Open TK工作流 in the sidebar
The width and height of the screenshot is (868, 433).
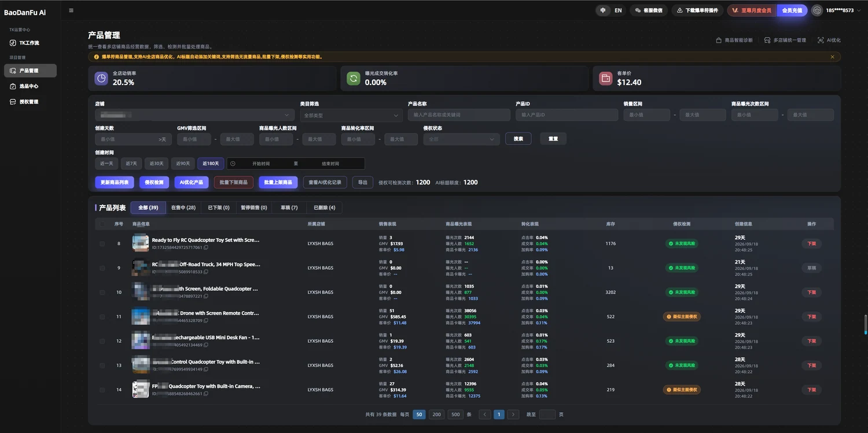click(x=30, y=43)
